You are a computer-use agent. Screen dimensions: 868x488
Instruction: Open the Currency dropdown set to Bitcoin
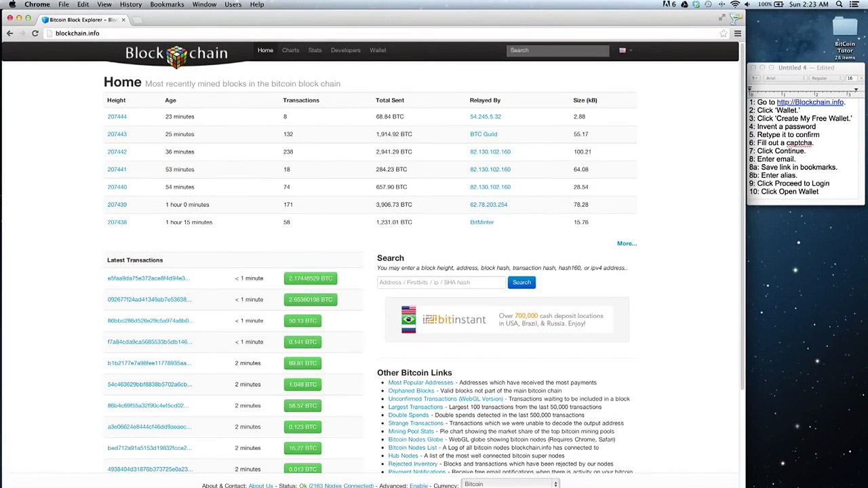pyautogui.click(x=510, y=484)
